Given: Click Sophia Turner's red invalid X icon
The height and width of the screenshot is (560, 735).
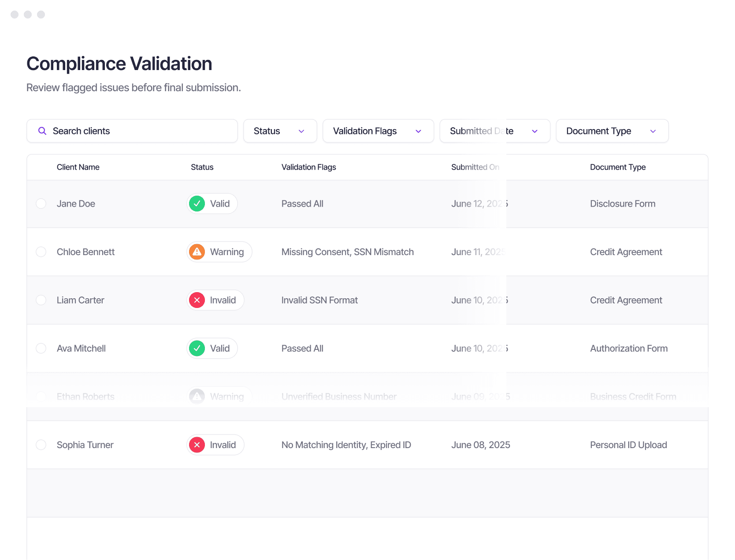Looking at the screenshot, I should pos(197,445).
